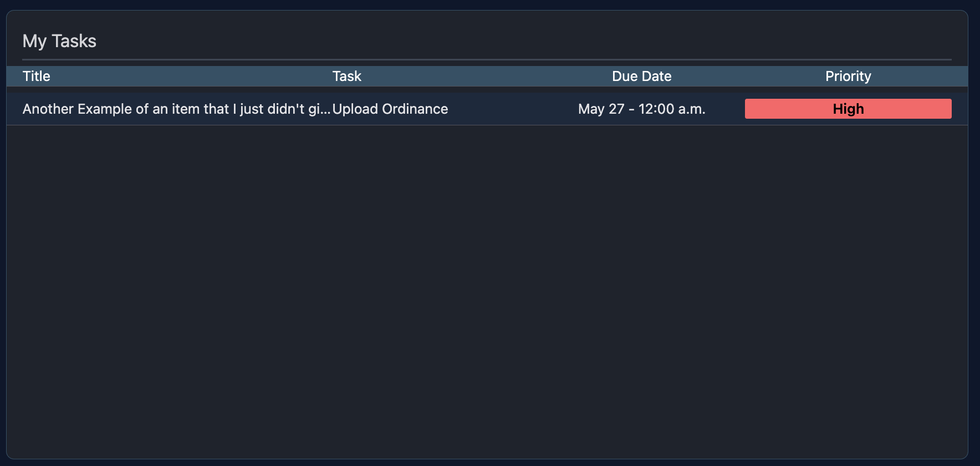Click the word 'Ordinance' in the task row

415,109
